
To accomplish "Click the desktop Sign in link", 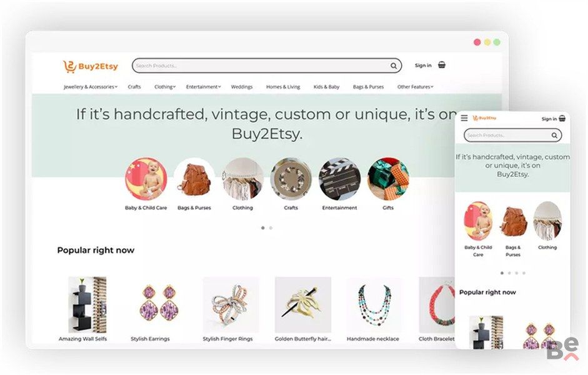I will tap(423, 65).
